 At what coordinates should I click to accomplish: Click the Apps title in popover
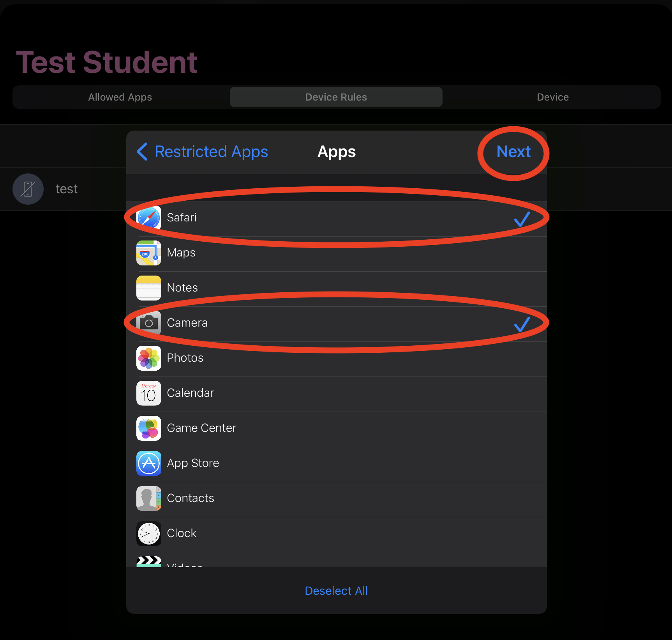(x=337, y=152)
